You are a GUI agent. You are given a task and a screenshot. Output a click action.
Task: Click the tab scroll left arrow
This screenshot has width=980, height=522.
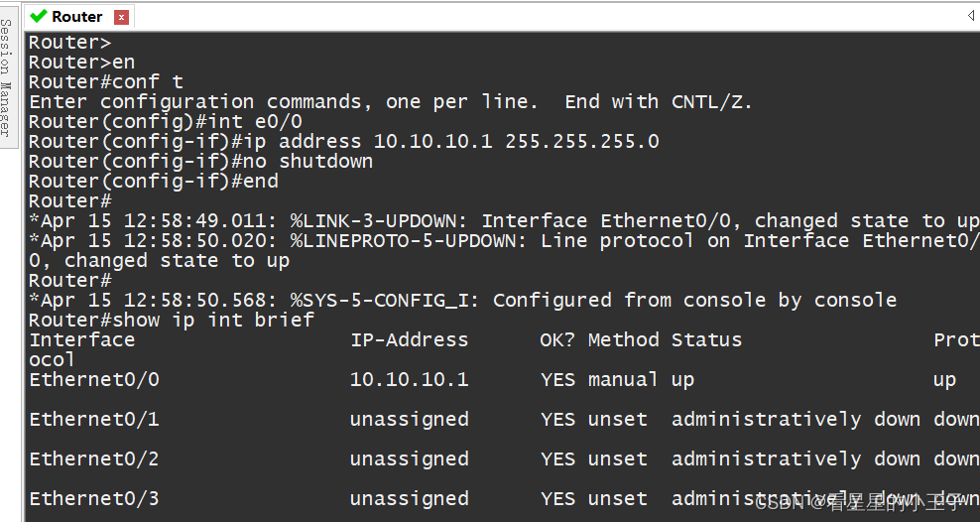(971, 16)
